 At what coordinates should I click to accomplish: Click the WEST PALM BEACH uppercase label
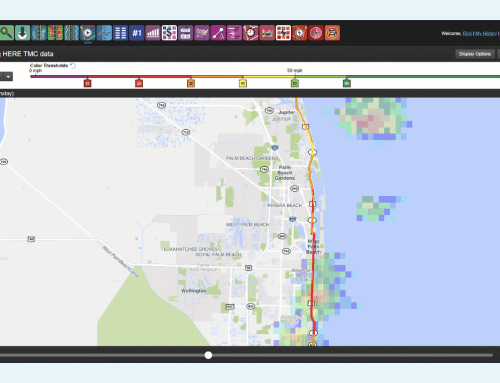(248, 225)
